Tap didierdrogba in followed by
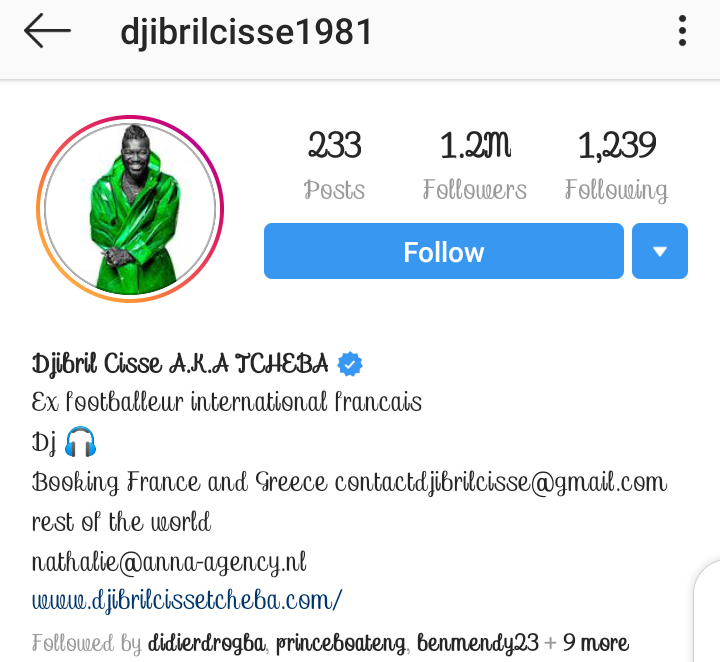Image resolution: width=720 pixels, height=662 pixels. pyautogui.click(x=207, y=643)
